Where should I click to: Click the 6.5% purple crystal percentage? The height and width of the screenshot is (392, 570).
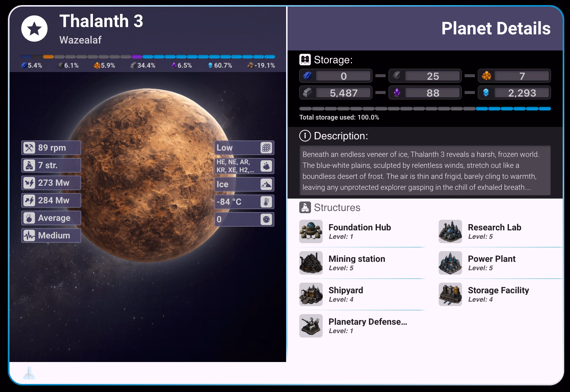(182, 65)
